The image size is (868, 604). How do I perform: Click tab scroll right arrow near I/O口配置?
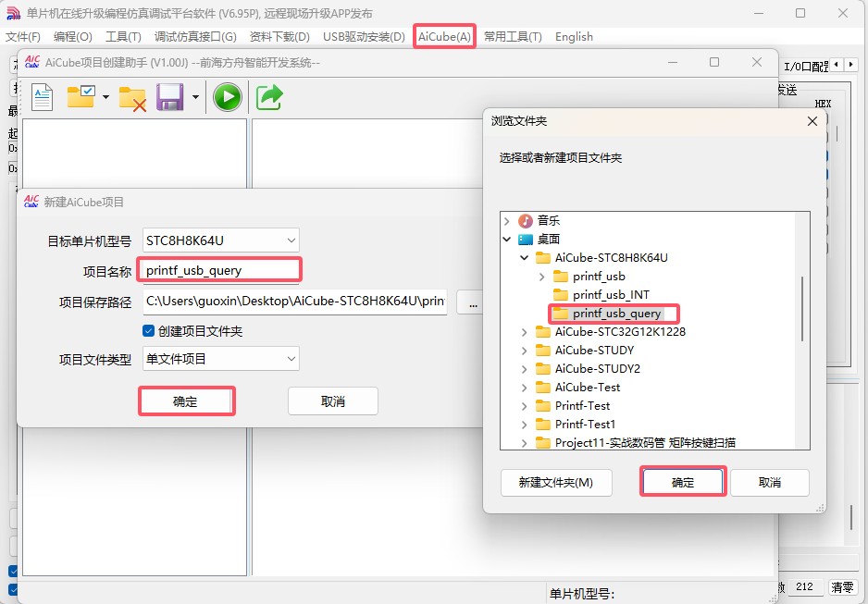[849, 65]
